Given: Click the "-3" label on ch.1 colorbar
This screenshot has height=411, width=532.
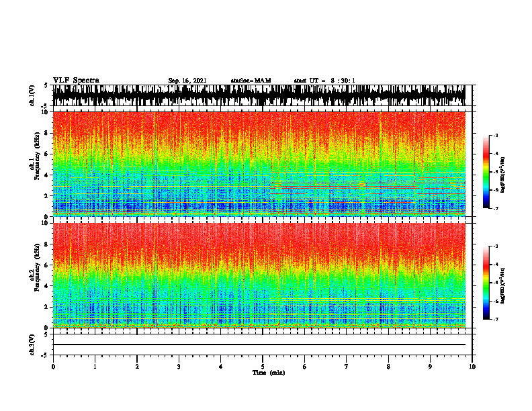Looking at the screenshot, I should tap(495, 135).
